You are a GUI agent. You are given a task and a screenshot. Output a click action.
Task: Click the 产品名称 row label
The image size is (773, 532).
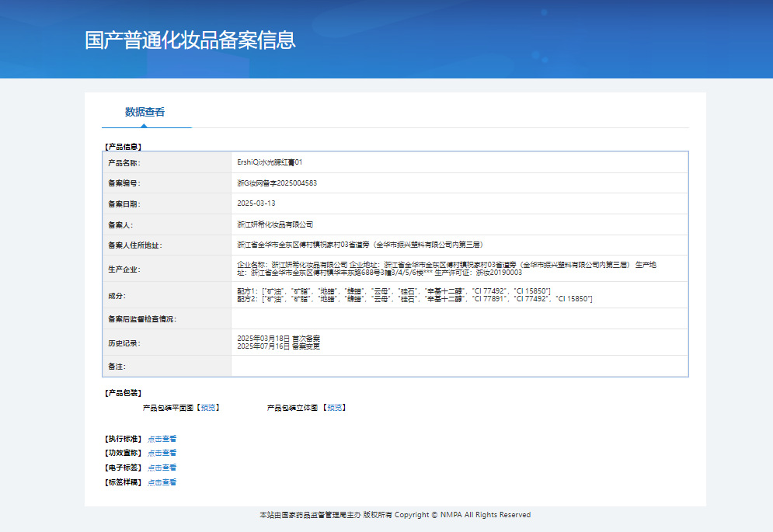tap(124, 162)
